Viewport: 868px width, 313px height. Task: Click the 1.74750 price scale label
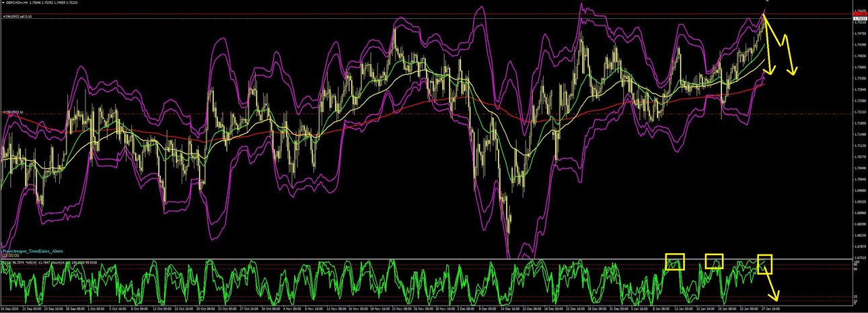[x=861, y=34]
